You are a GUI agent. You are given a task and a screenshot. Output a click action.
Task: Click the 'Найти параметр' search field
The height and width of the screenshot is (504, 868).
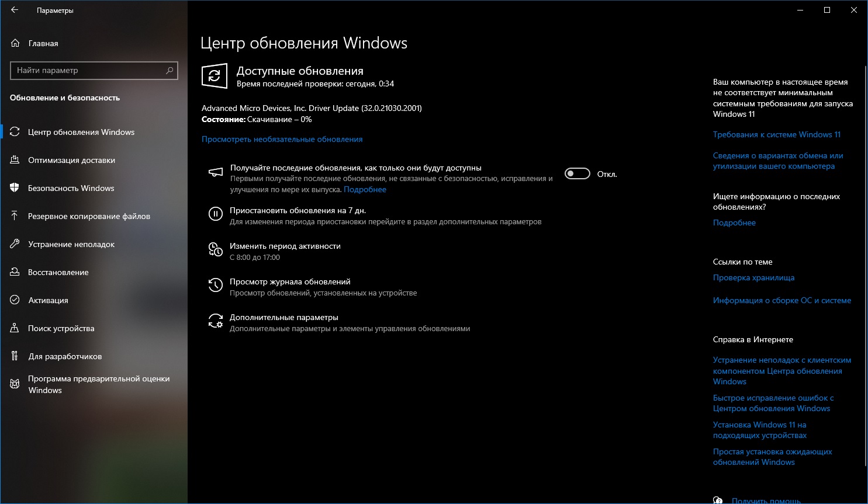(x=94, y=70)
